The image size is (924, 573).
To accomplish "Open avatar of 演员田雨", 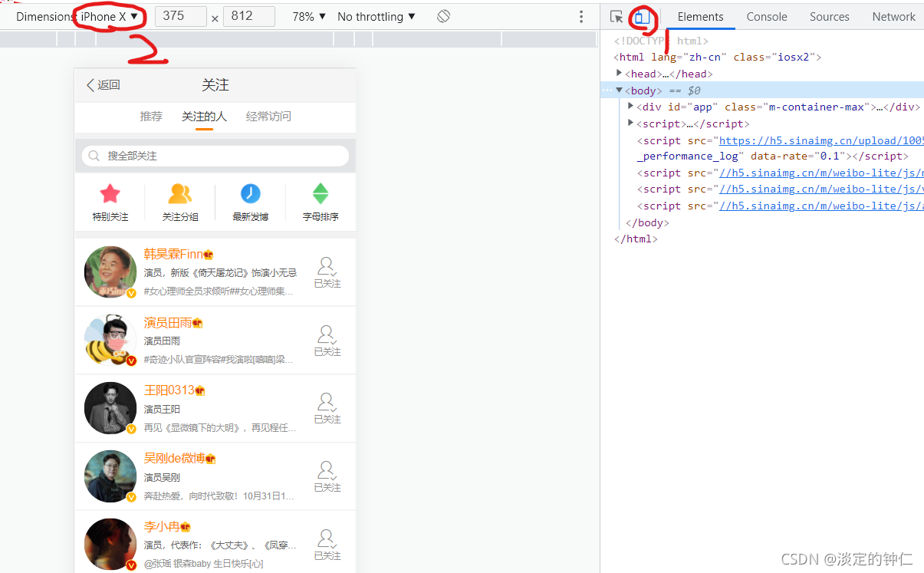I will point(110,340).
